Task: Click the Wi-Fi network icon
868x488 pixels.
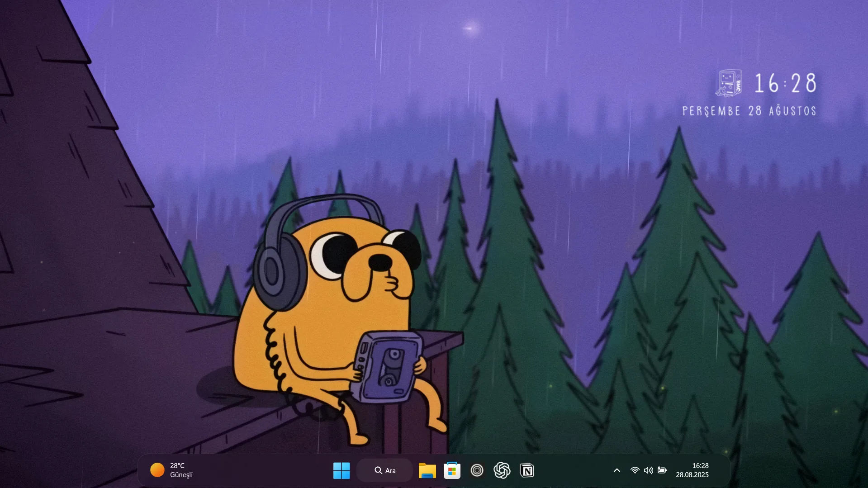Action: pos(635,470)
